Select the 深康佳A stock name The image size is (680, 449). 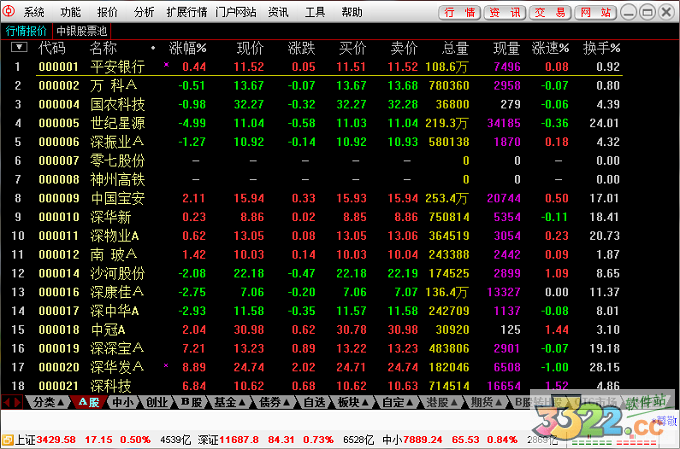(117, 292)
